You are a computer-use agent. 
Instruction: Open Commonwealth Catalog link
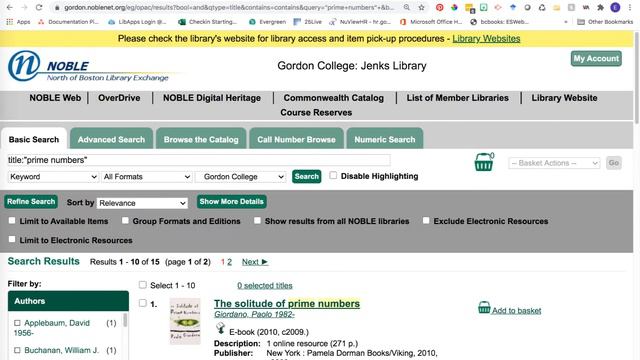[334, 98]
